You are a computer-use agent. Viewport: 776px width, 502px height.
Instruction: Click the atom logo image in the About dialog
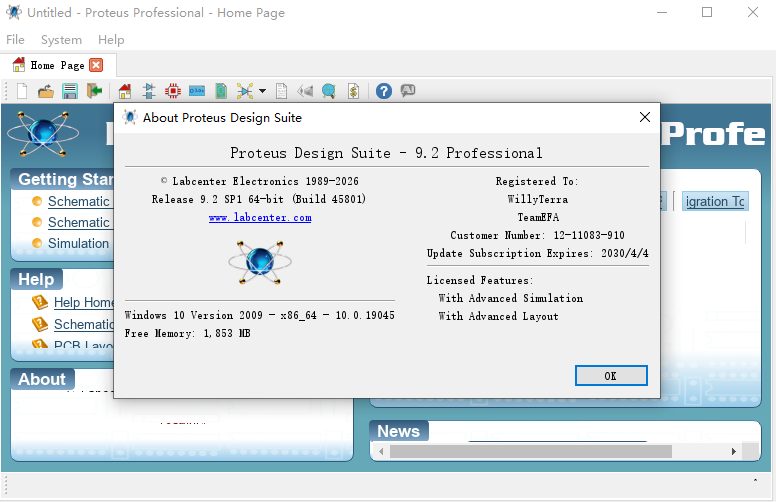(260, 262)
